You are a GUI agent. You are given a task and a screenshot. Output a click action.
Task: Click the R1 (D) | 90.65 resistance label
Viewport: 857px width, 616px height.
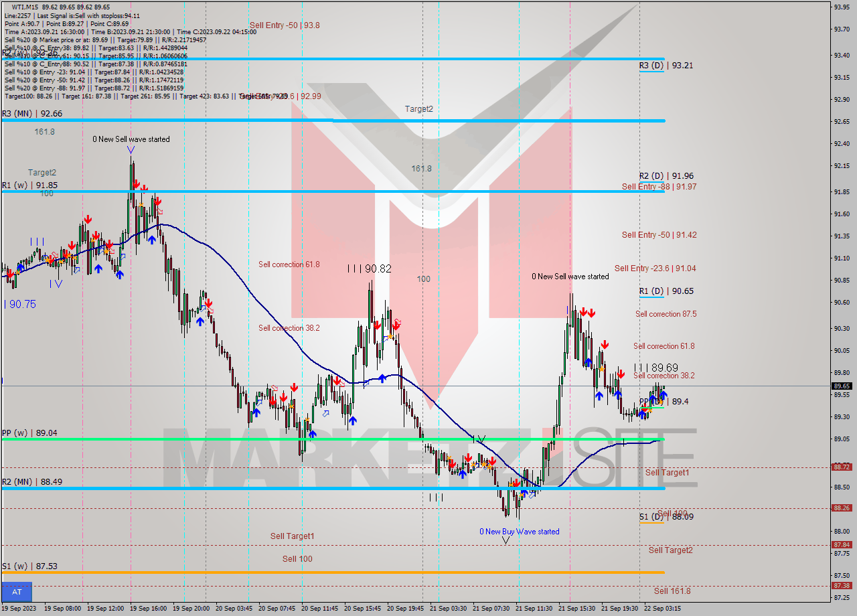666,291
